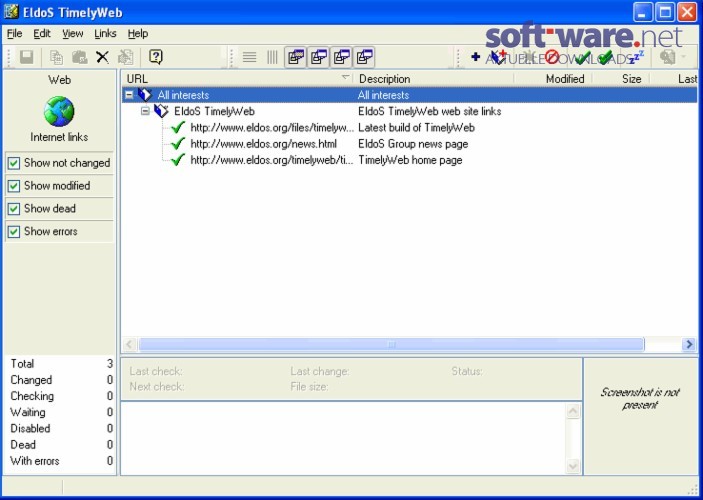
Task: Select the http://www.eldos.org/news.html link
Action: click(x=264, y=144)
